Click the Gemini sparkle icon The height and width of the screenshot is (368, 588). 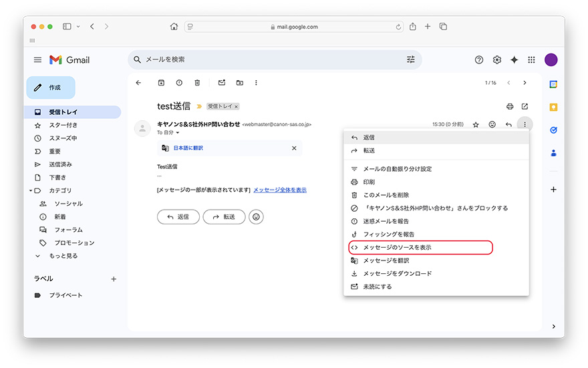coord(514,59)
